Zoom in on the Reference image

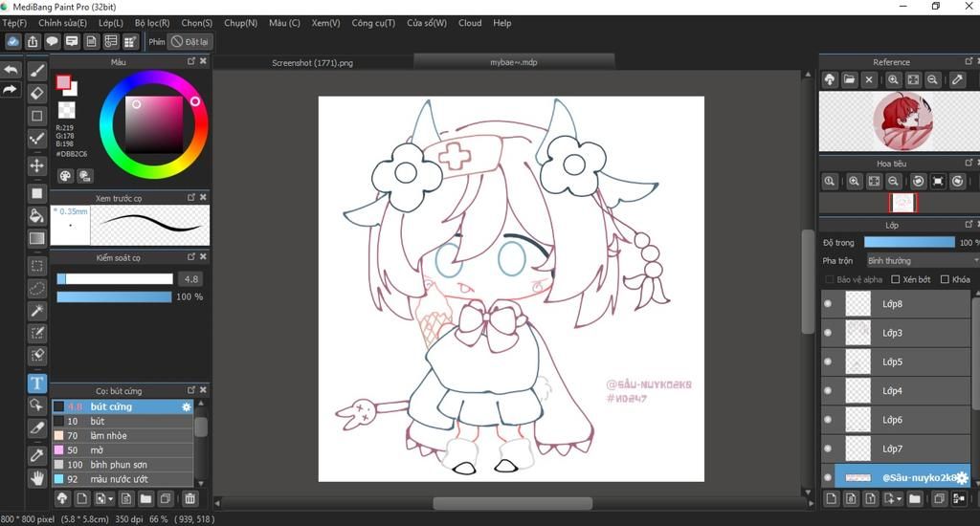pos(893,79)
